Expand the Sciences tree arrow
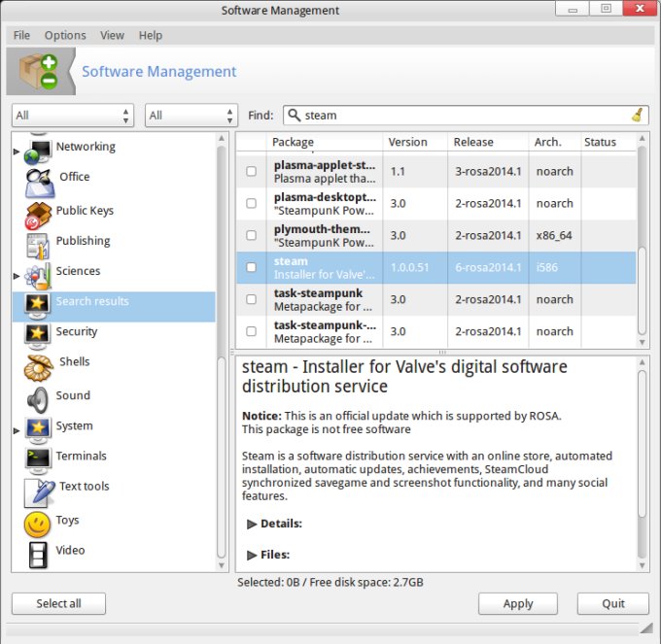 (x=17, y=276)
